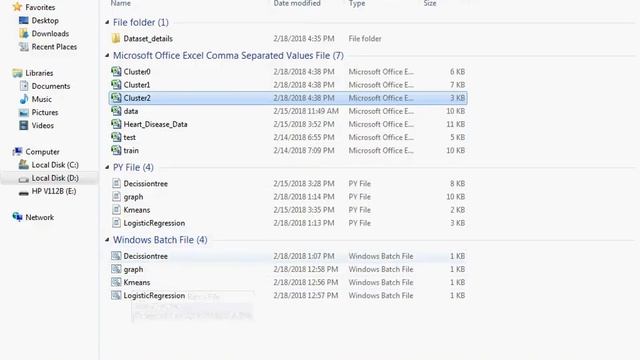Click the 'Windows Batch File (4)' group heading

click(160, 240)
